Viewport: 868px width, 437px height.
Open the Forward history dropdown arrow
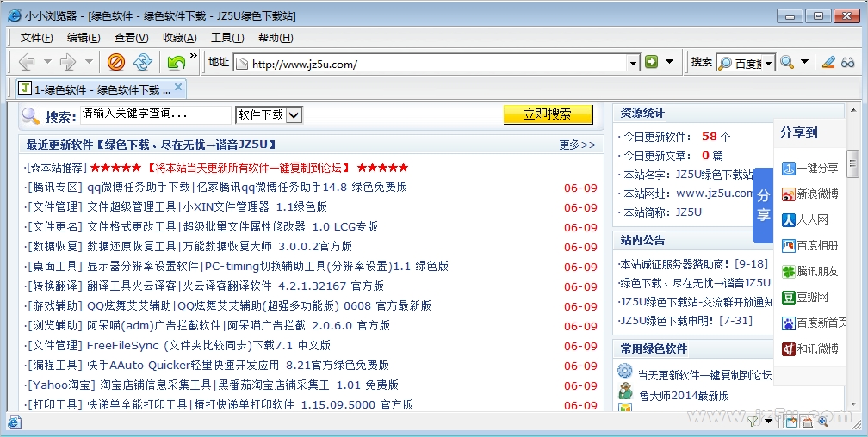[x=89, y=62]
